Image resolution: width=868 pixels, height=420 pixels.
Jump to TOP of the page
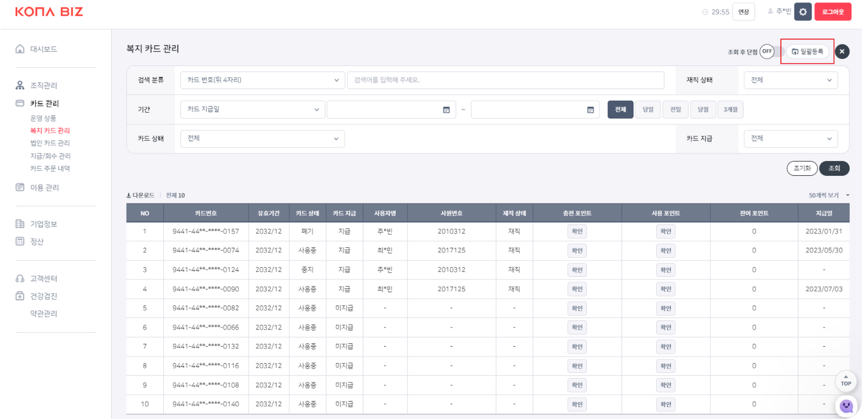[846, 381]
